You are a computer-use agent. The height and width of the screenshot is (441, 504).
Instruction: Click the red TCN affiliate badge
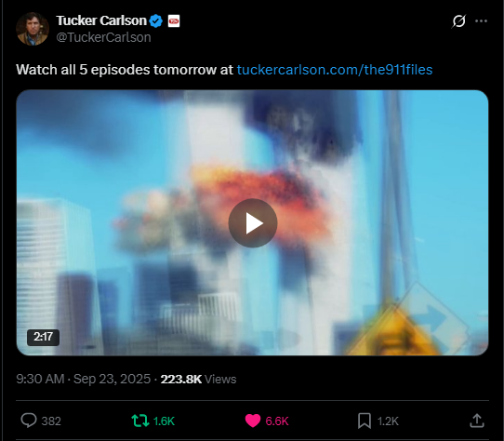click(x=174, y=21)
